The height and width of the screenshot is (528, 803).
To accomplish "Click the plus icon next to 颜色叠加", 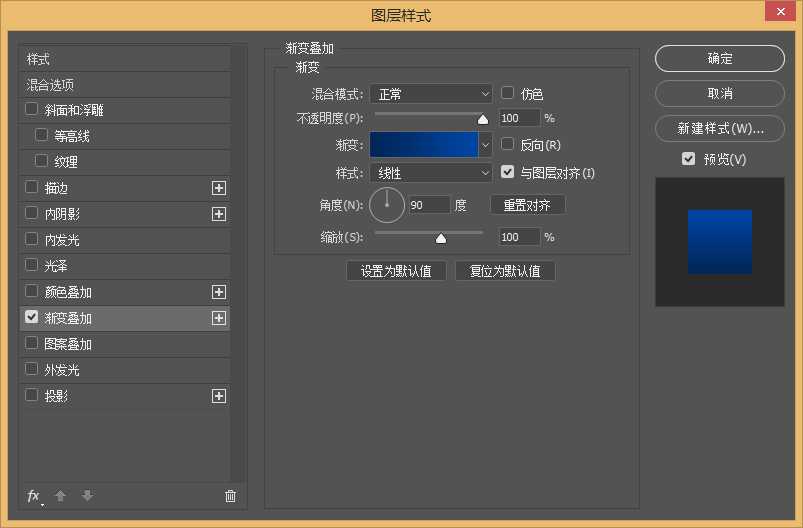I will [219, 292].
